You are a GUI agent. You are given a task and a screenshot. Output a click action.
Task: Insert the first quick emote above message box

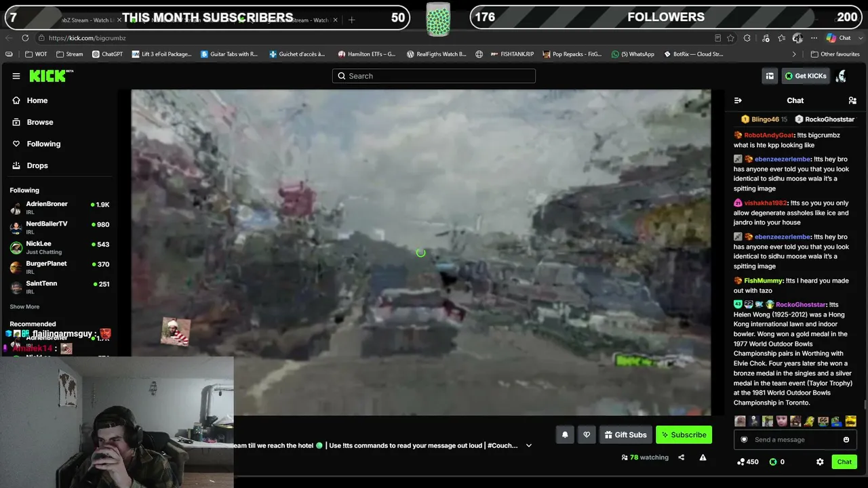(741, 422)
